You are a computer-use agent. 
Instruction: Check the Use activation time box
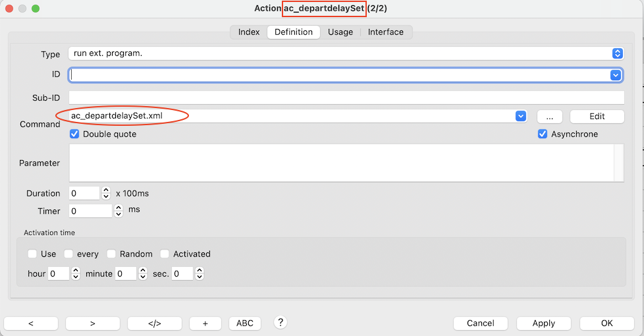pos(32,254)
